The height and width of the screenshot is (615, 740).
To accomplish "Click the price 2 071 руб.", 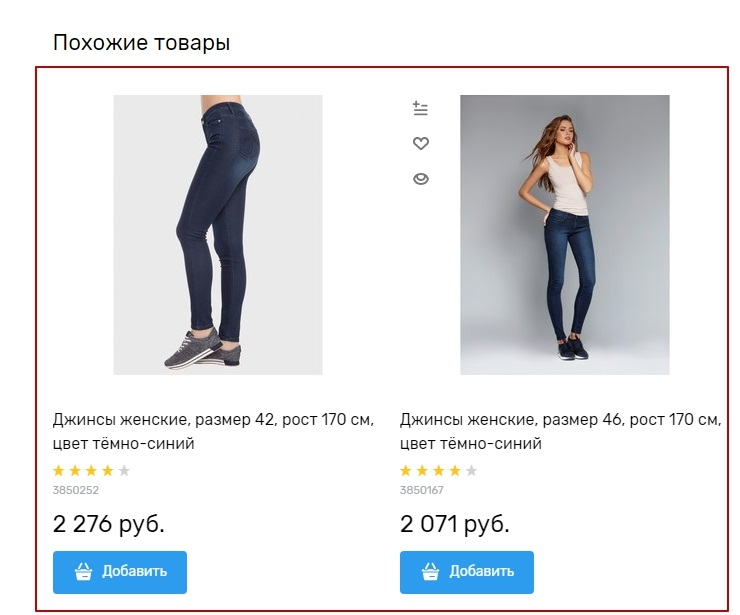I will [454, 524].
